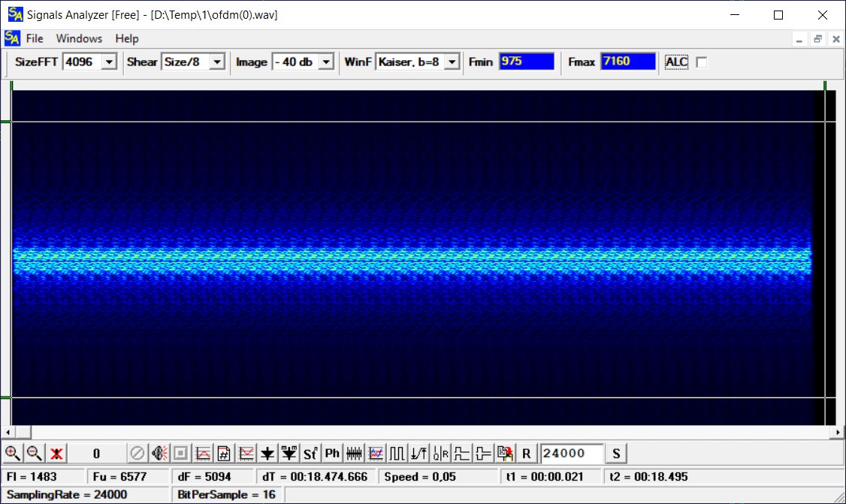Image resolution: width=846 pixels, height=504 pixels.
Task: Click the step-shaped filter icon
Action: 462,453
